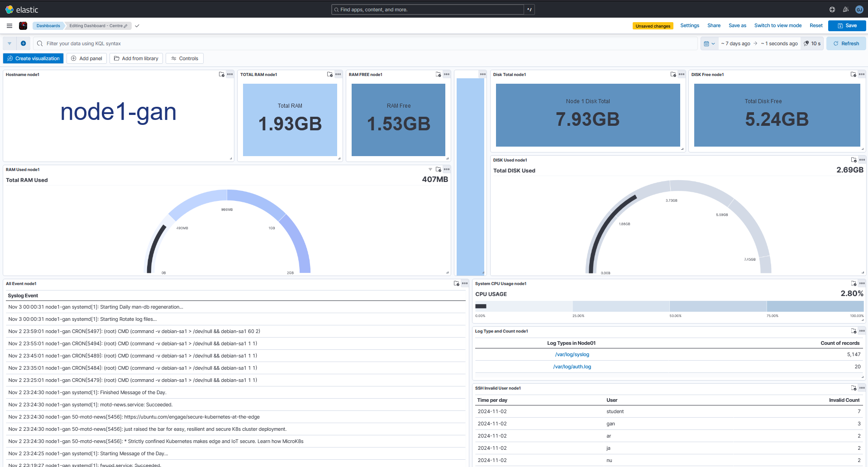The height and width of the screenshot is (467, 868).
Task: Open dashboard Settings in top menu
Action: pyautogui.click(x=689, y=26)
